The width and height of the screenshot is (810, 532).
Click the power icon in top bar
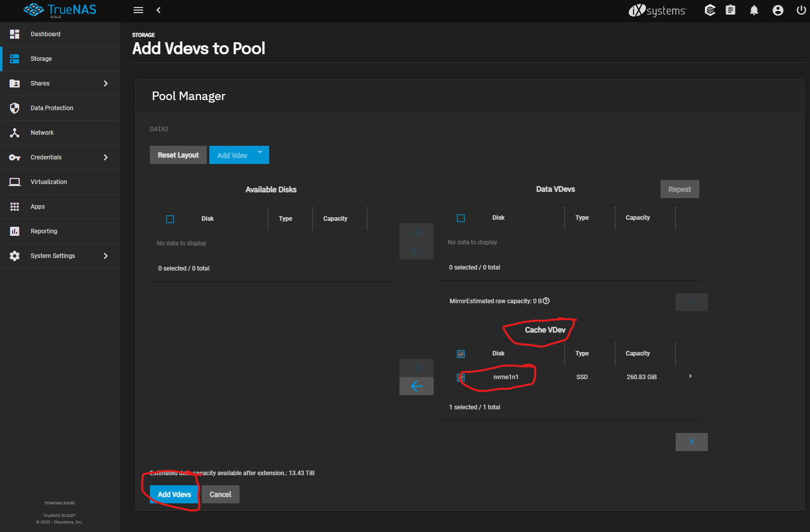coord(801,10)
